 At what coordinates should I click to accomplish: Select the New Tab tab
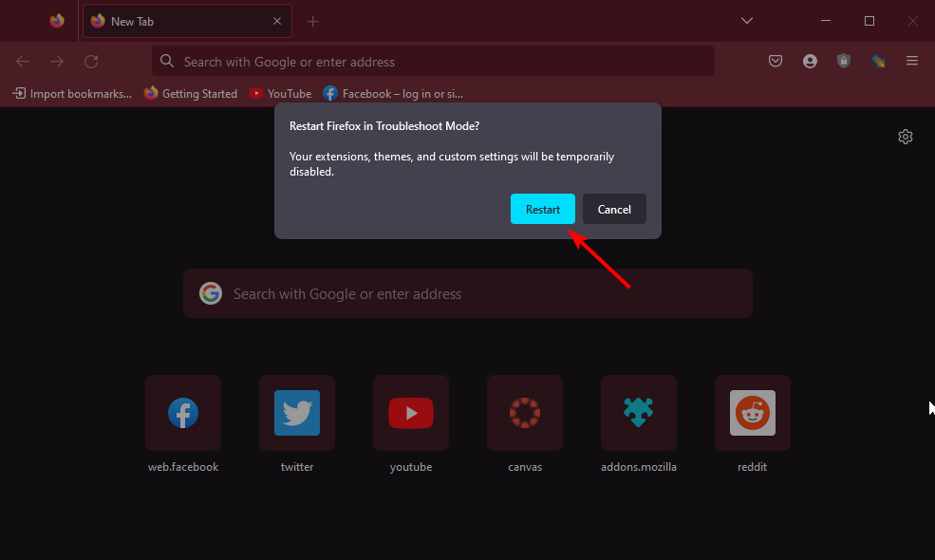point(187,21)
